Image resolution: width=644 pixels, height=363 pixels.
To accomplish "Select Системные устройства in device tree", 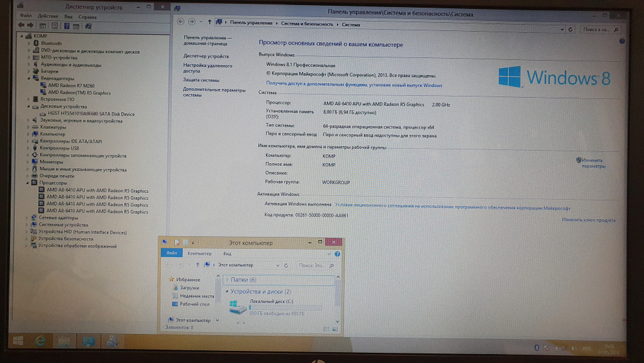I will [x=63, y=225].
